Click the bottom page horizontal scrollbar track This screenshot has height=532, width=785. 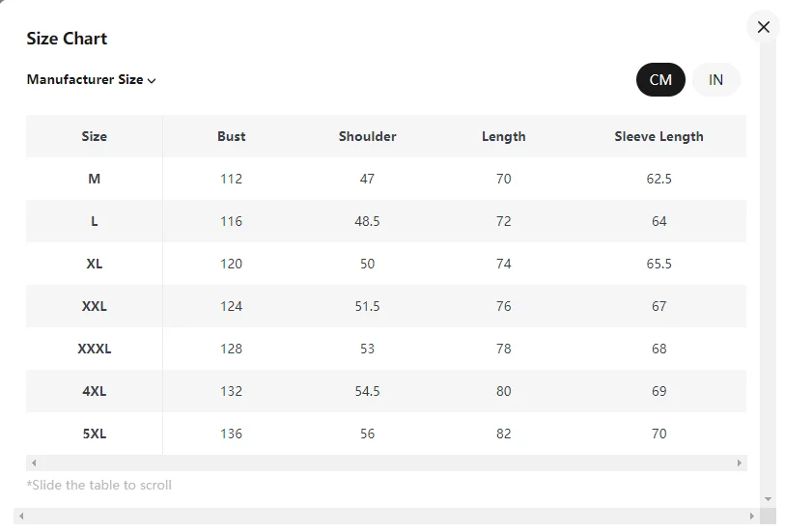pyautogui.click(x=386, y=516)
